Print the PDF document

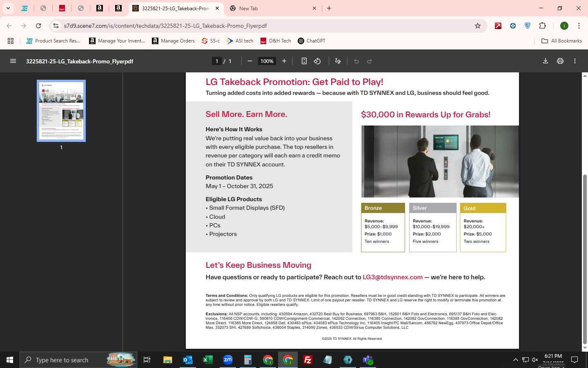coord(560,61)
